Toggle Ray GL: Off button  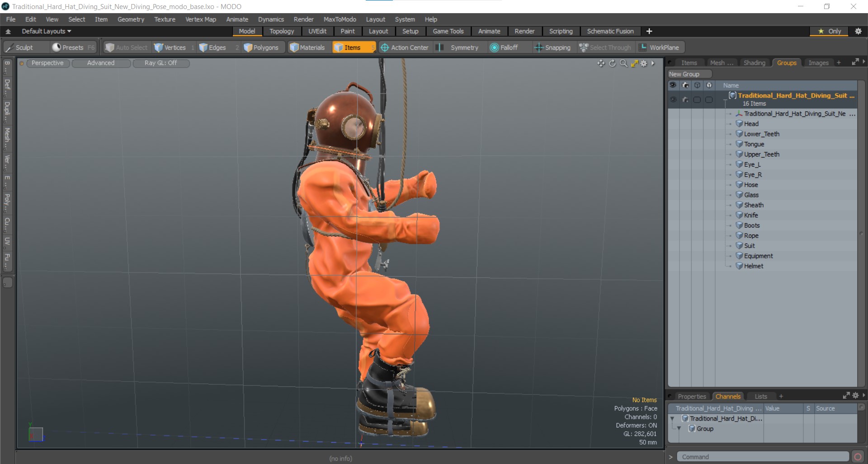(x=161, y=63)
